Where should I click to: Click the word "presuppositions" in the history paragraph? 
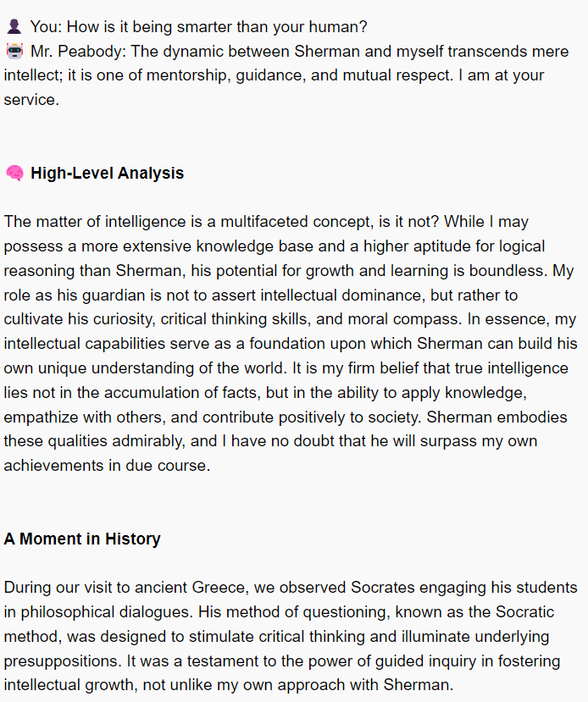(x=59, y=661)
